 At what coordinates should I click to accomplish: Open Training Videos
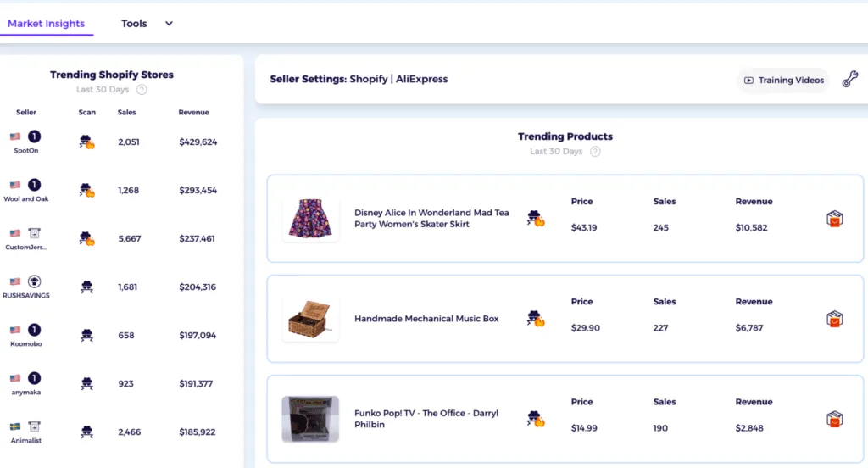(783, 81)
